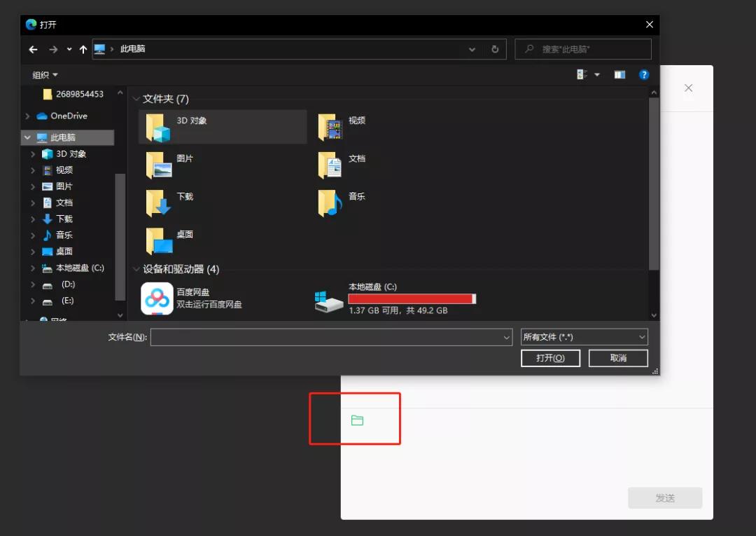This screenshot has width=756, height=536.
Task: Expand the address bar history dropdown
Action: point(472,49)
